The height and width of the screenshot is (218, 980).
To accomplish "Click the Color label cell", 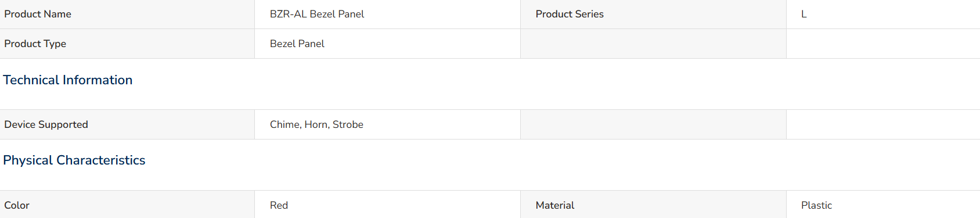I will point(127,205).
